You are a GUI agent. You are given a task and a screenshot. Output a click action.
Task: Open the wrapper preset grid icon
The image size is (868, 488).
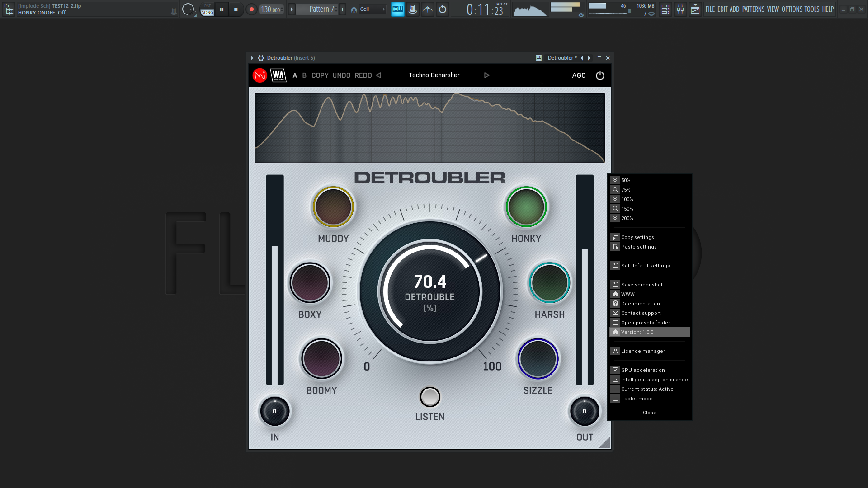tap(539, 58)
